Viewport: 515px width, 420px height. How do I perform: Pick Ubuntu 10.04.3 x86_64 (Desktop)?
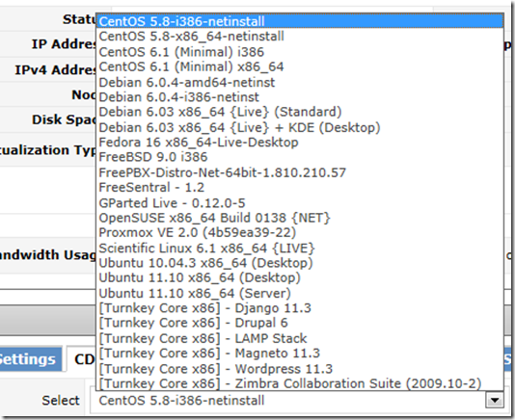(300, 263)
